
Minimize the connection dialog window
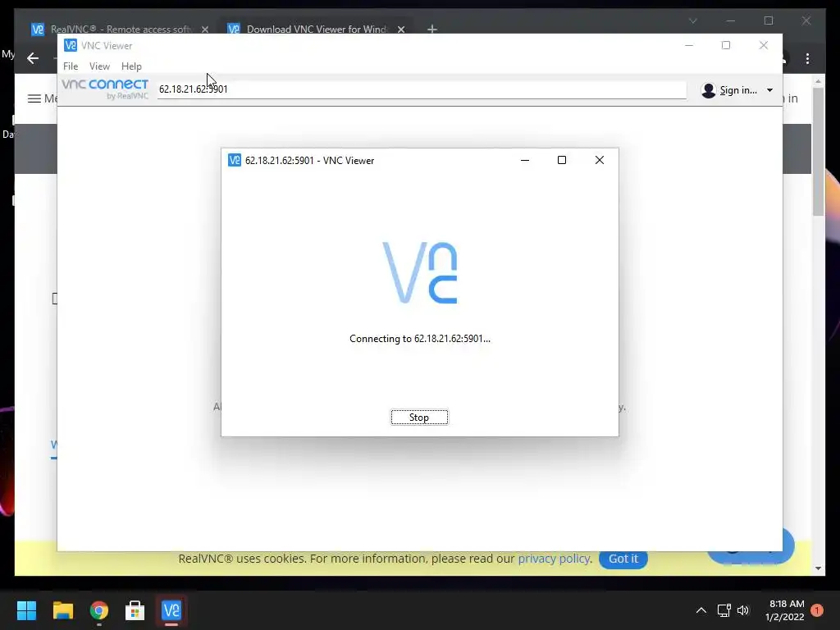[x=525, y=160]
